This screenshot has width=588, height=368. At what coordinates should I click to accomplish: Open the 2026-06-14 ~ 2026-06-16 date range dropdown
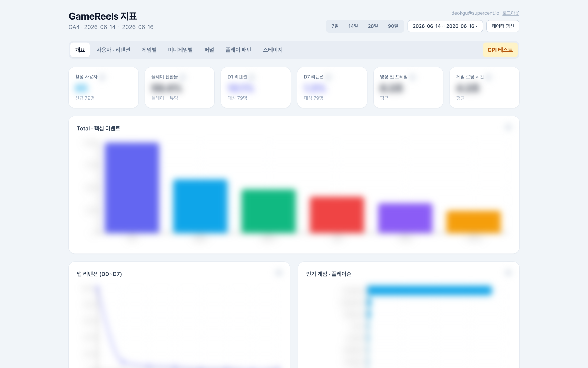(445, 26)
